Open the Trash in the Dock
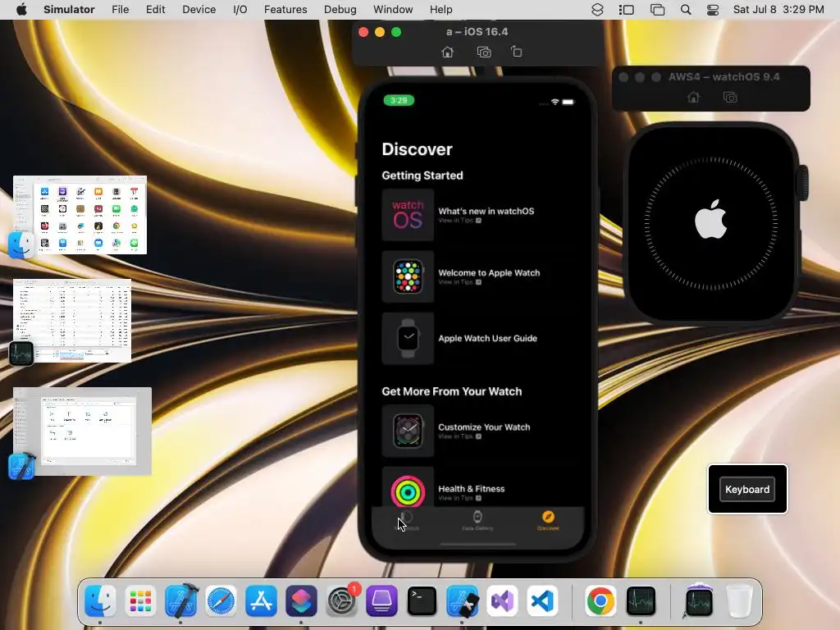Image resolution: width=840 pixels, height=630 pixels. tap(739, 600)
